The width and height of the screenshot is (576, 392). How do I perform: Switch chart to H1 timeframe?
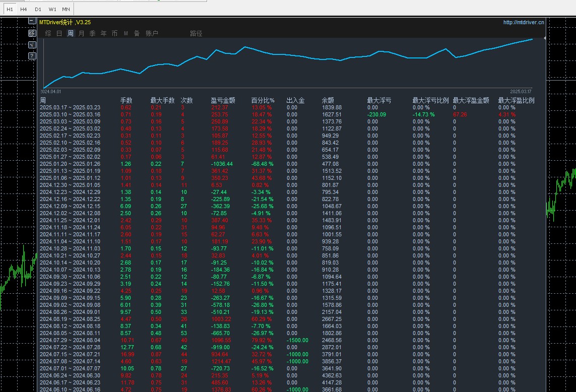10,9
